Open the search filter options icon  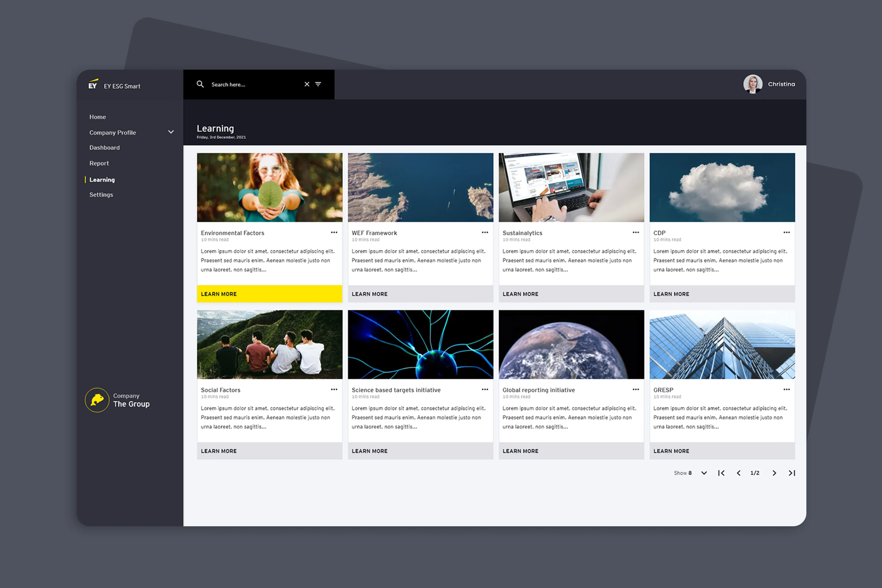click(318, 84)
